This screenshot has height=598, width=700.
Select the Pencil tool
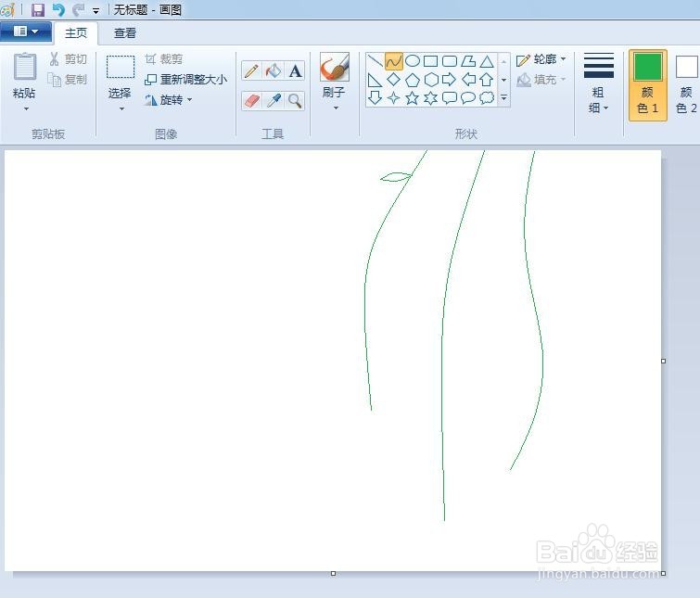coord(251,70)
